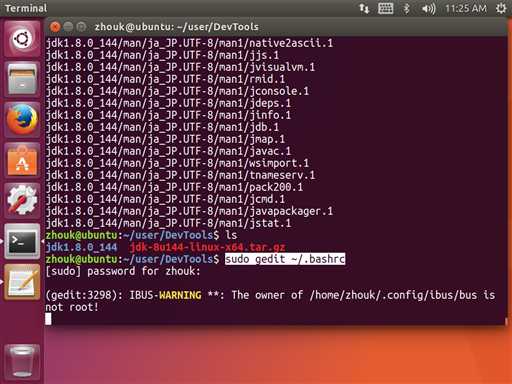Click the wsimport.1 output line

(177, 163)
